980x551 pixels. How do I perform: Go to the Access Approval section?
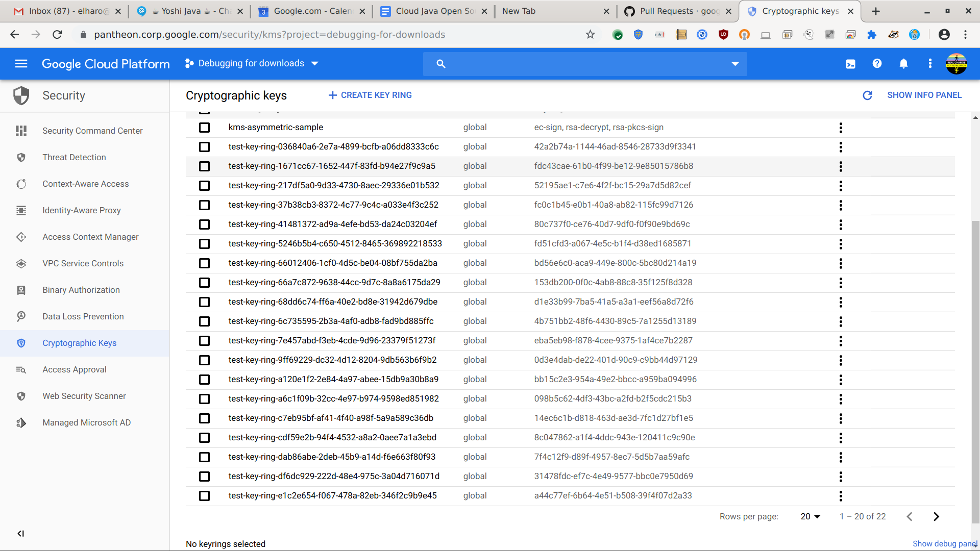[x=75, y=369]
